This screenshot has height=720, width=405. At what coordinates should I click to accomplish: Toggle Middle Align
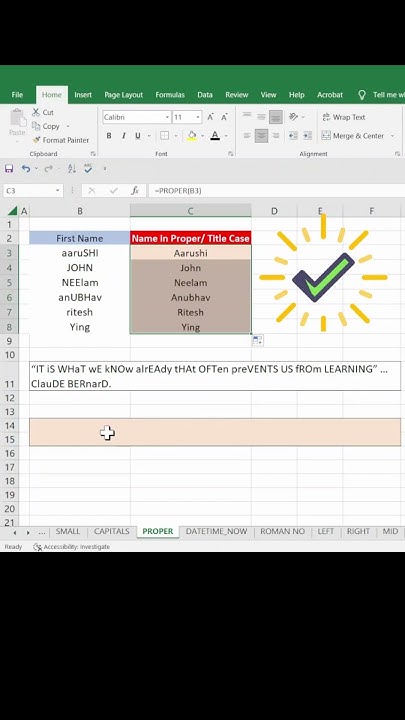click(x=261, y=117)
